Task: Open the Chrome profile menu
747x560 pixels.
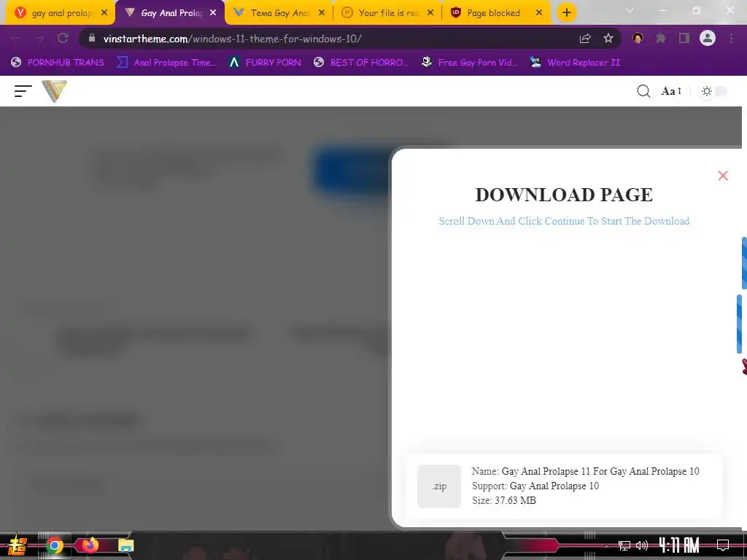Action: point(708,38)
